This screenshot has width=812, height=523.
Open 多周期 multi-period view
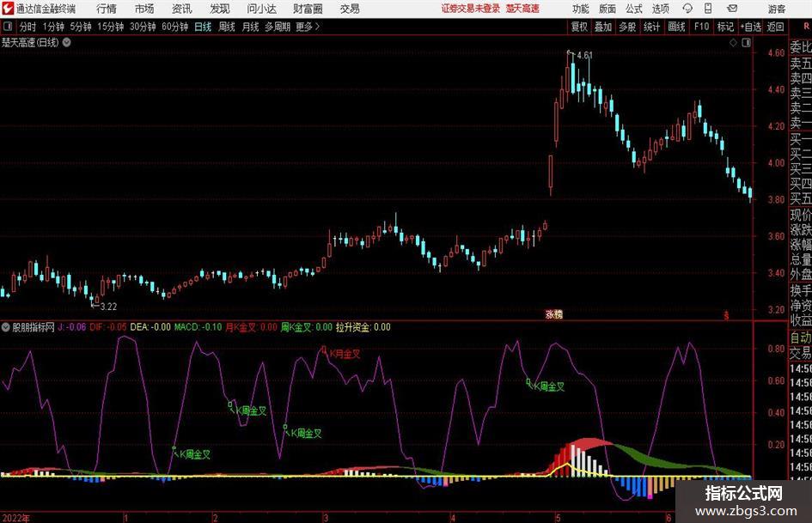278,27
